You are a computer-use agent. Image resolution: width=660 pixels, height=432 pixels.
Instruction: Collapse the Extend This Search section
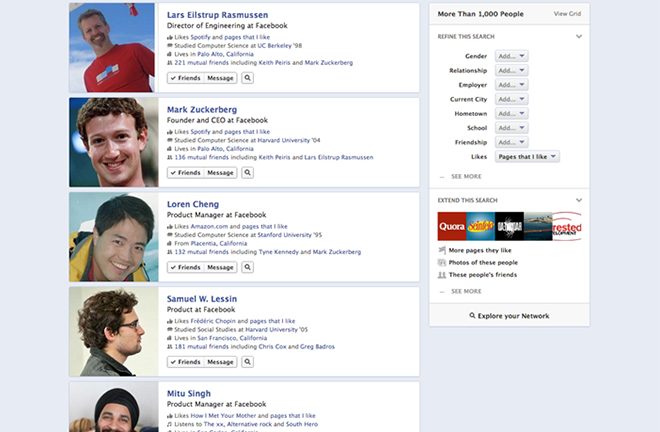click(x=579, y=200)
